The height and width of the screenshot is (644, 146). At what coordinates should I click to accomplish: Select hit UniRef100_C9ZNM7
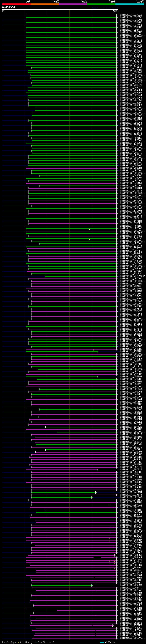(x=131, y=540)
